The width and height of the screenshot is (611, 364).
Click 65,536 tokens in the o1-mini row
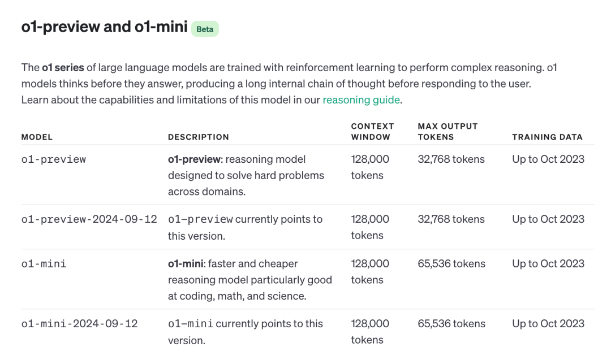click(x=451, y=263)
